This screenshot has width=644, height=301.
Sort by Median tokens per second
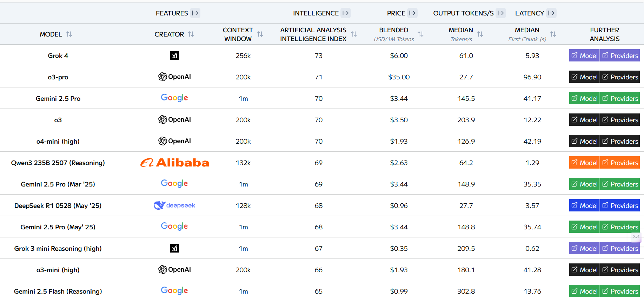[x=480, y=34]
